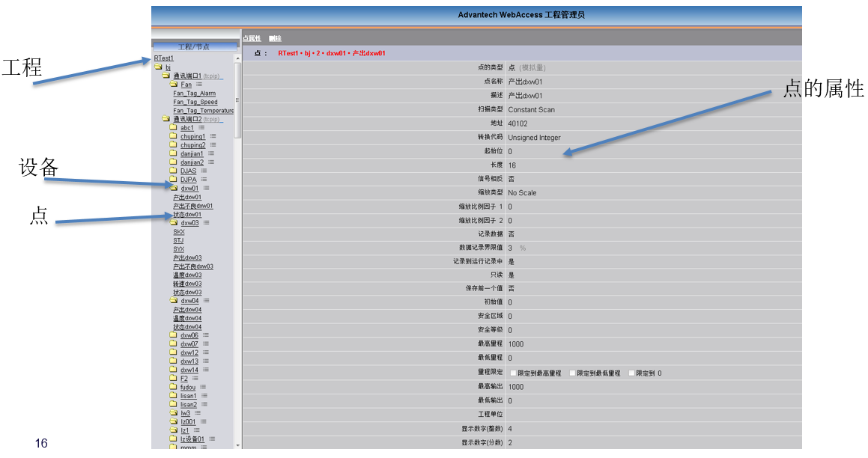This screenshot has height=458, width=868.
Task: Open the tag list icon beside chuping2
Action: pos(213,145)
